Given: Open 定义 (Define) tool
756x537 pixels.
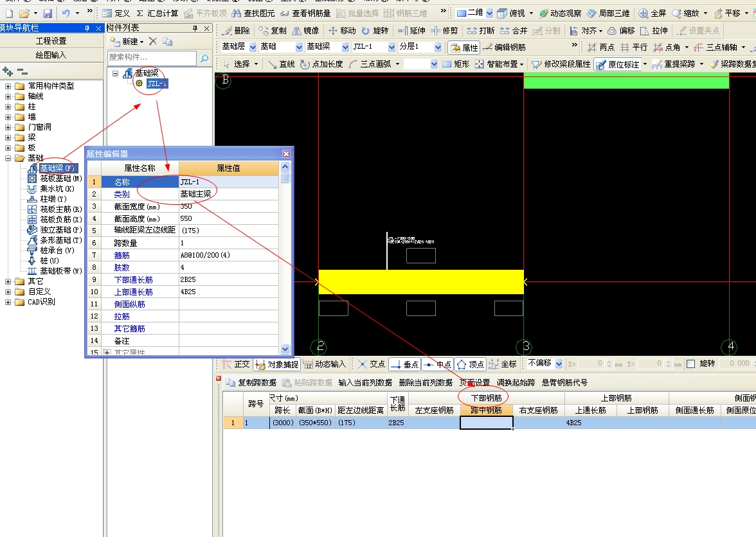Looking at the screenshot, I should tap(116, 13).
